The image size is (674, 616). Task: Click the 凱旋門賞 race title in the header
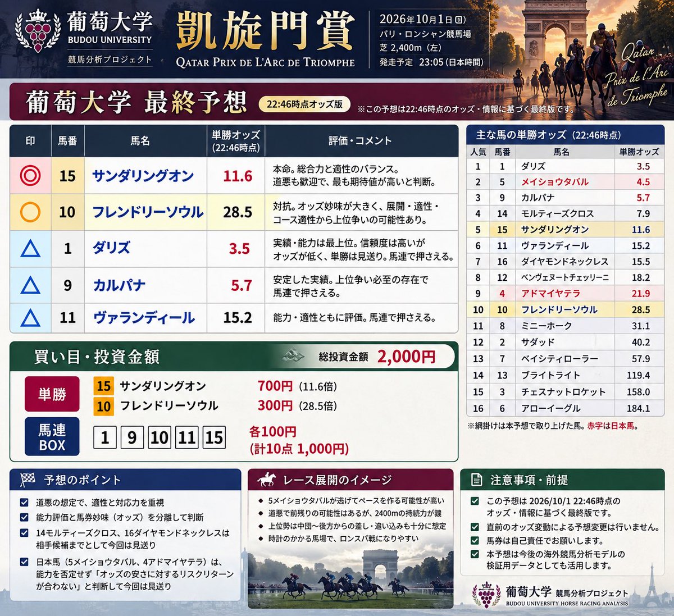pos(265,30)
